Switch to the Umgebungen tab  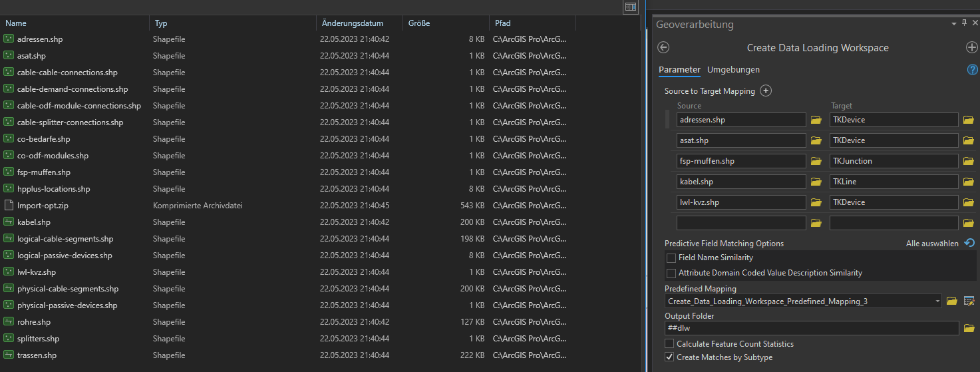[x=733, y=69]
